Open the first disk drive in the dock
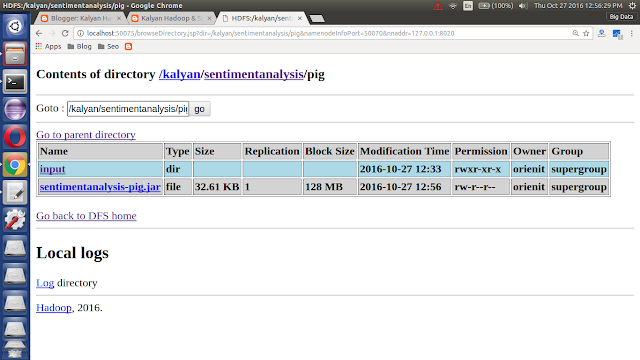This screenshot has width=640, height=360. tap(15, 248)
